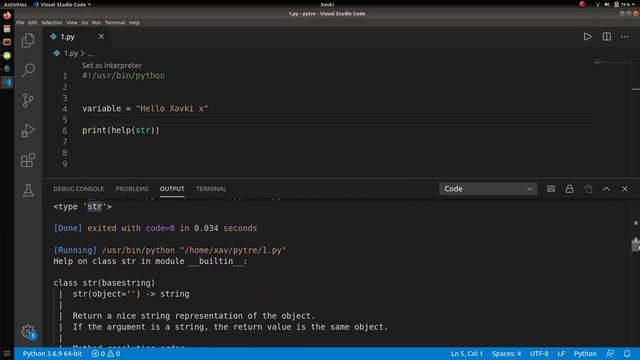Click Visual Studio Code dock icon
This screenshot has height=360, width=640.
(x=7, y=82)
